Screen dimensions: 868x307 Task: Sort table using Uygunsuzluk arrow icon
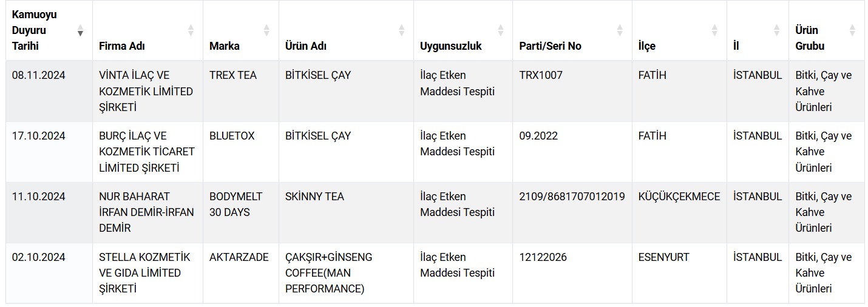pos(500,30)
